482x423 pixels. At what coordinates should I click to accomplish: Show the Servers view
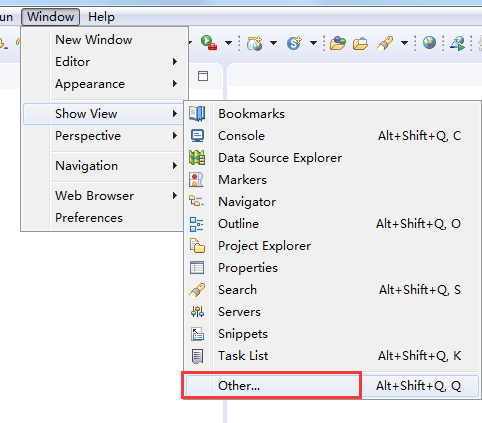pyautogui.click(x=332, y=312)
